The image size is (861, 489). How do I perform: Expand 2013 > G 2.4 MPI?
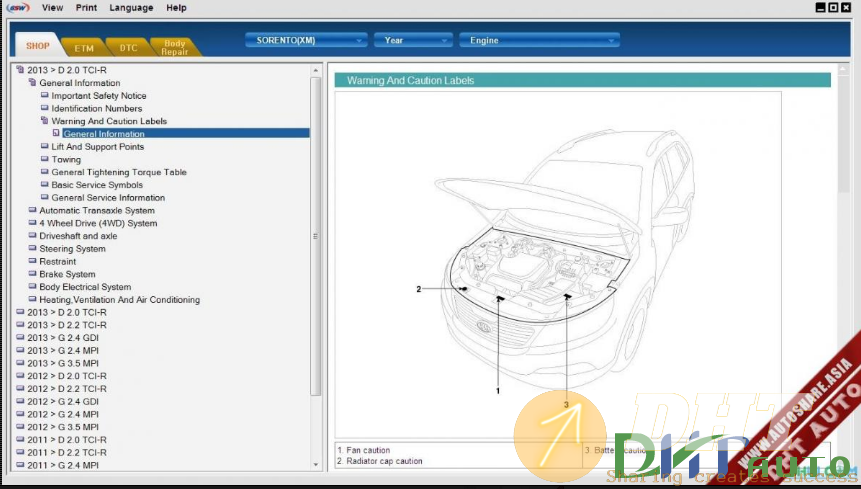[63, 350]
